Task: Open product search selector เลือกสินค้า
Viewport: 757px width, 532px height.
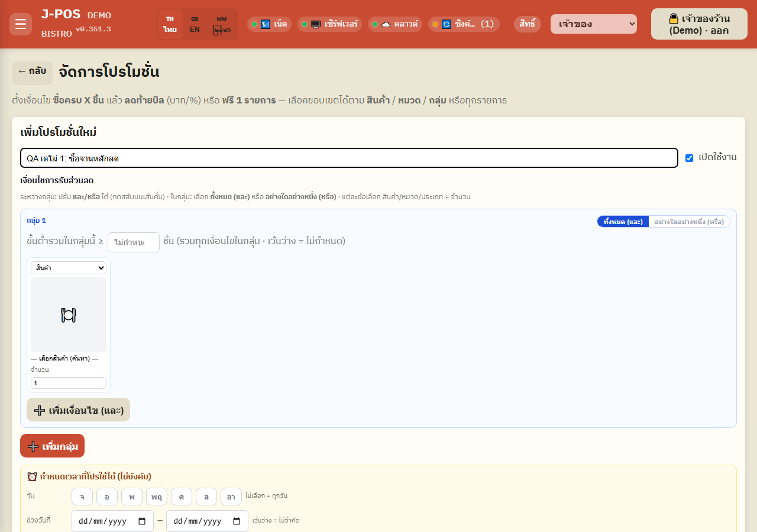Action: pos(64,359)
